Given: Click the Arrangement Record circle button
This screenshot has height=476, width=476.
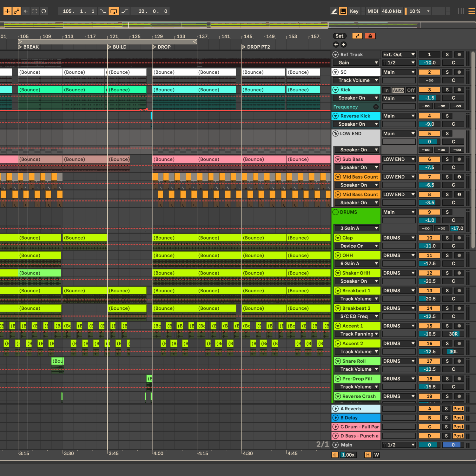Looking at the screenshot, I should (x=44, y=11).
